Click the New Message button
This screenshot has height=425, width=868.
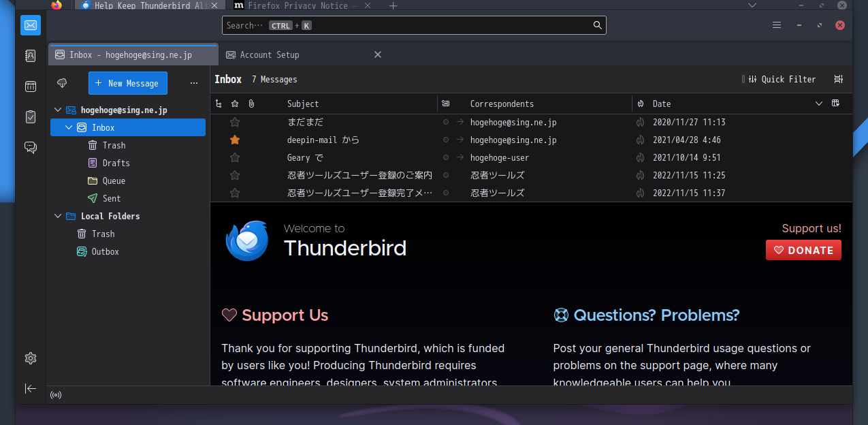128,83
